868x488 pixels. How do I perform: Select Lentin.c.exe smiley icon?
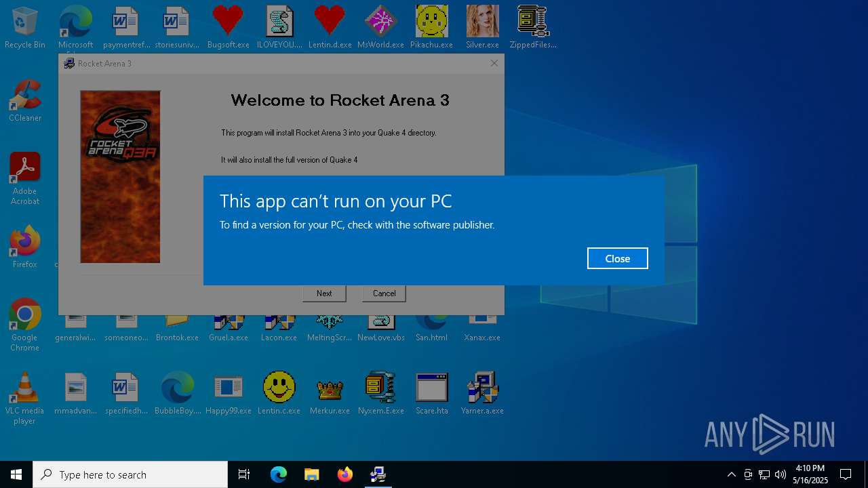point(279,394)
